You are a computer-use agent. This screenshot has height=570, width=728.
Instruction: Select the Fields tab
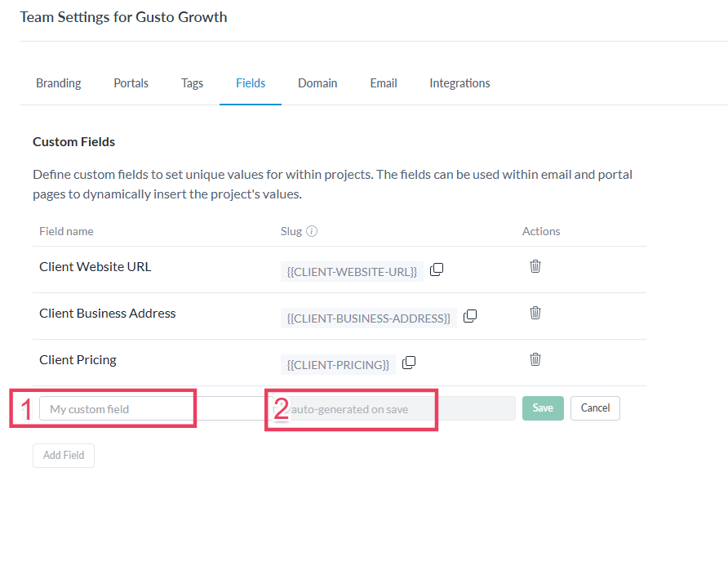251,83
